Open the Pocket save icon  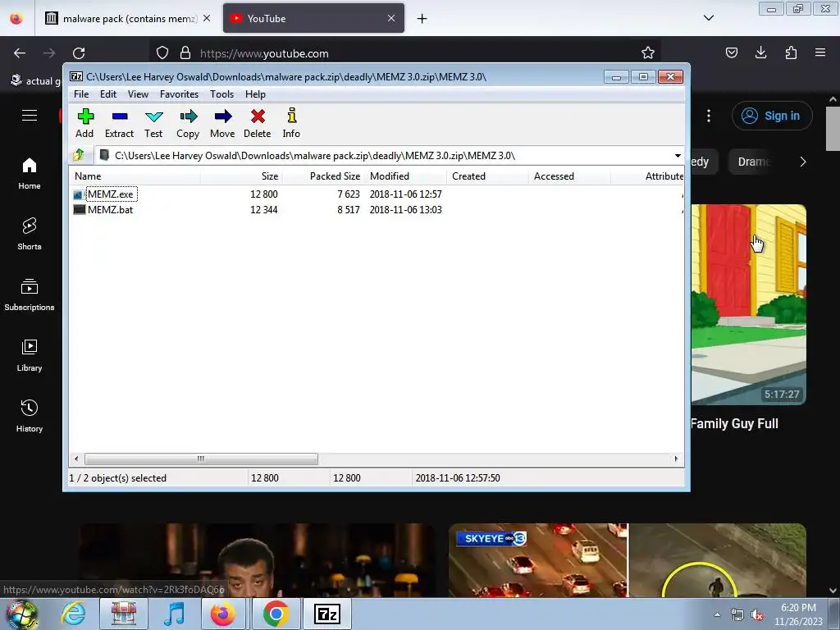pos(732,52)
